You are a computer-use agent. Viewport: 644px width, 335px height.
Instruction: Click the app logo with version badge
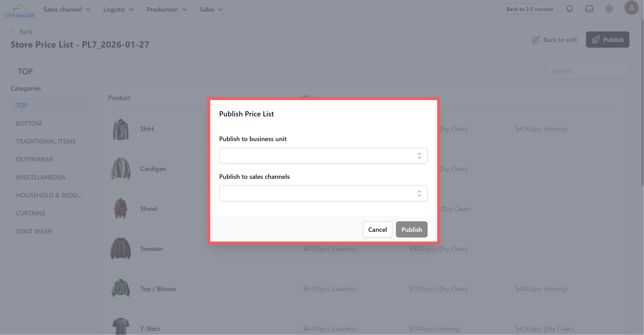pyautogui.click(x=19, y=10)
